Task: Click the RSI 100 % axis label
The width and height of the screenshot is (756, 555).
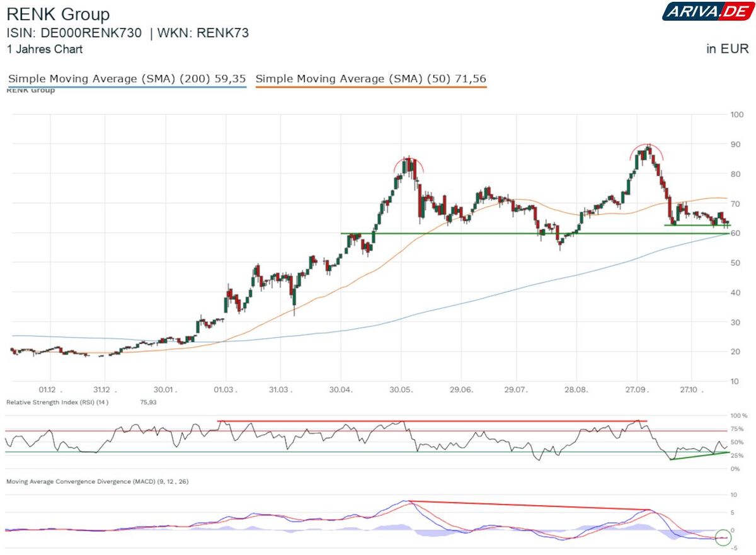Action: pos(738,416)
